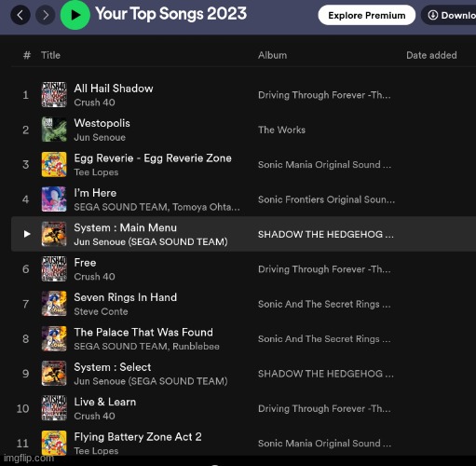Select Egg Reverie cover thumbnail
Screen dimensions: 476x466
pyautogui.click(x=54, y=164)
